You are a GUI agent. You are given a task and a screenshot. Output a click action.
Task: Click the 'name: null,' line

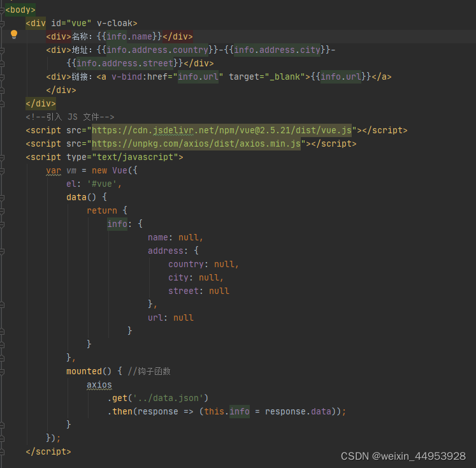pos(175,237)
